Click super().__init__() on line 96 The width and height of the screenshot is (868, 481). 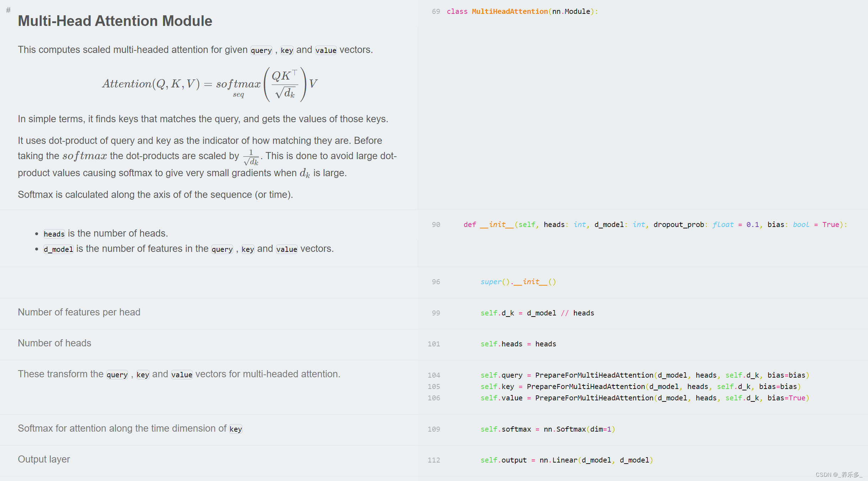coord(518,282)
